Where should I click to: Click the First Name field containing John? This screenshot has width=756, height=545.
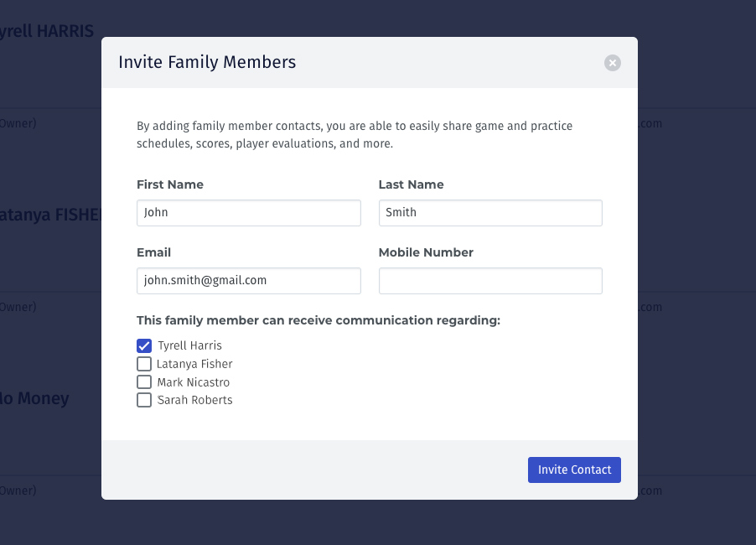(248, 213)
